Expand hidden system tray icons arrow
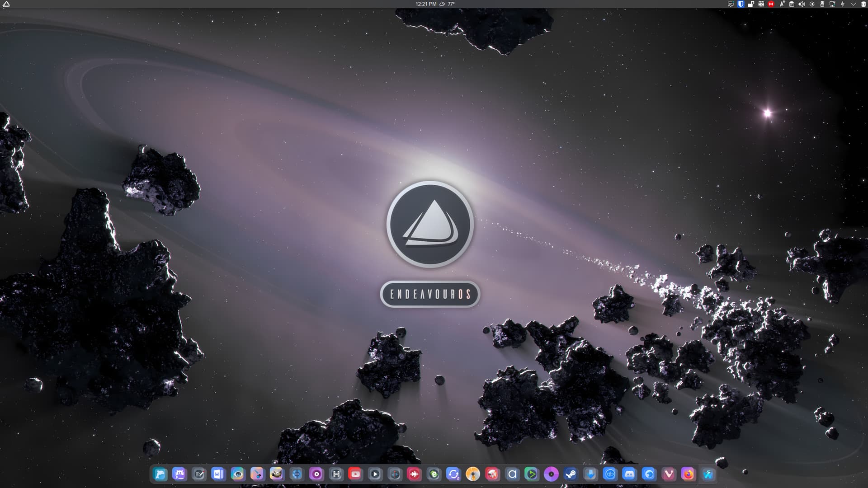This screenshot has width=868, height=488. point(854,4)
